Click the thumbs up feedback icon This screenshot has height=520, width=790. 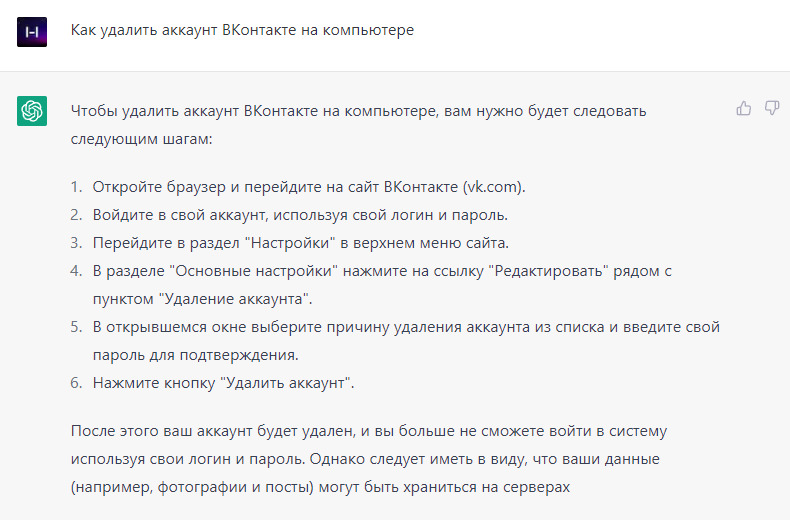[x=744, y=108]
